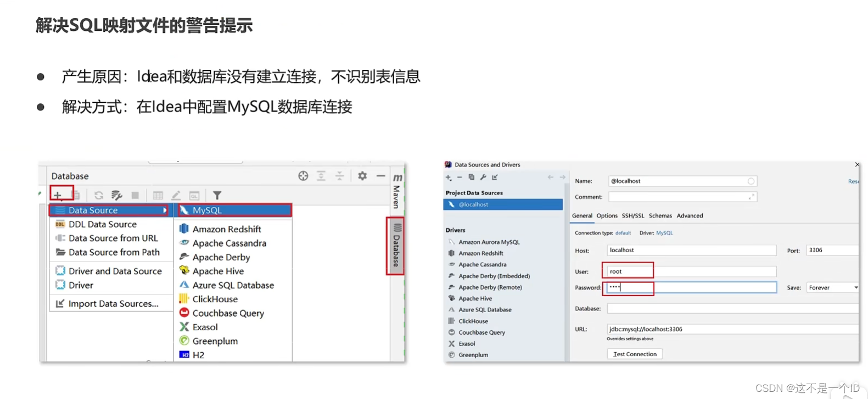
Task: Select Apache Derby (Remote) driver
Action: pos(490,287)
